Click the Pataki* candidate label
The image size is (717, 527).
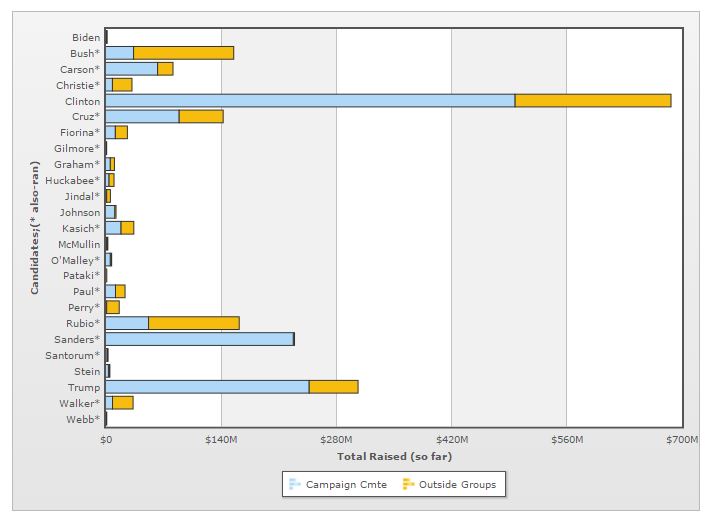click(x=81, y=275)
